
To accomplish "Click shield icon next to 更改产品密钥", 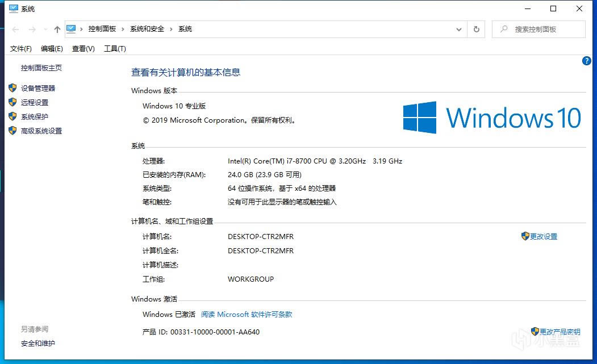I will tap(535, 332).
